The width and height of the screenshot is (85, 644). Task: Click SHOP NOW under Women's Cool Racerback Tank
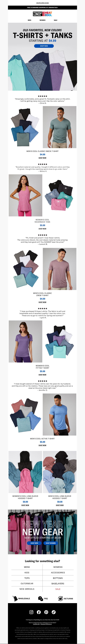pos(42,229)
